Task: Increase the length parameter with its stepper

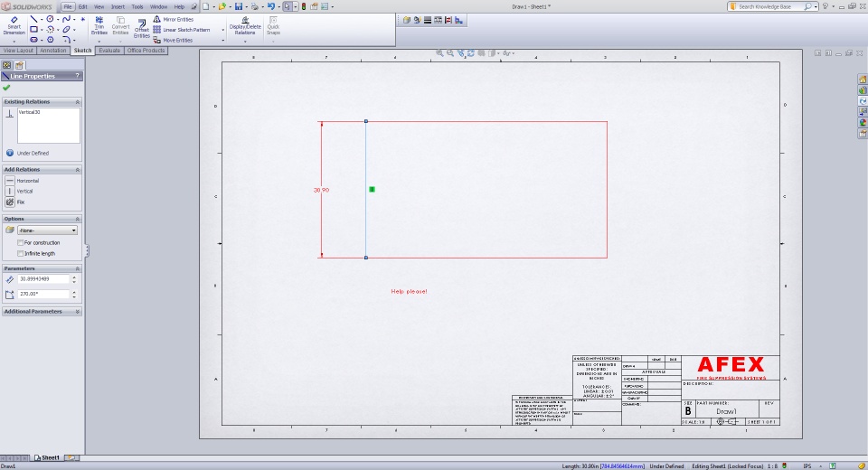Action: pos(74,277)
